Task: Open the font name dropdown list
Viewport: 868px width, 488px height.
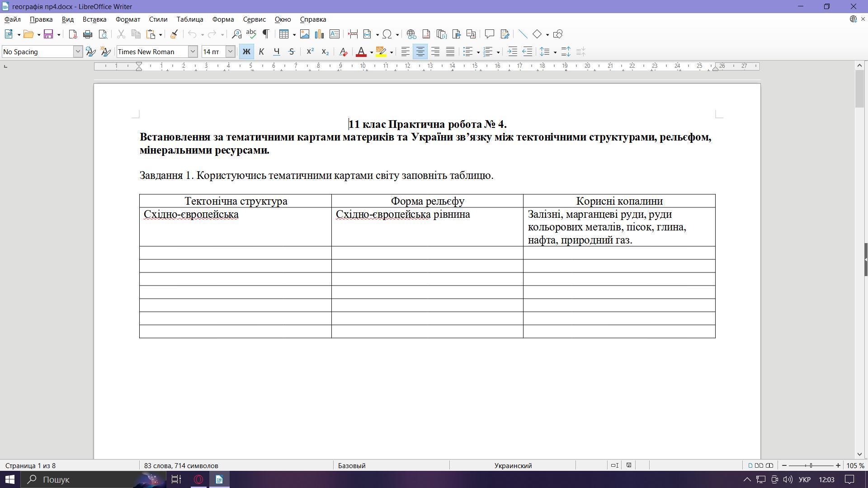Action: [193, 52]
